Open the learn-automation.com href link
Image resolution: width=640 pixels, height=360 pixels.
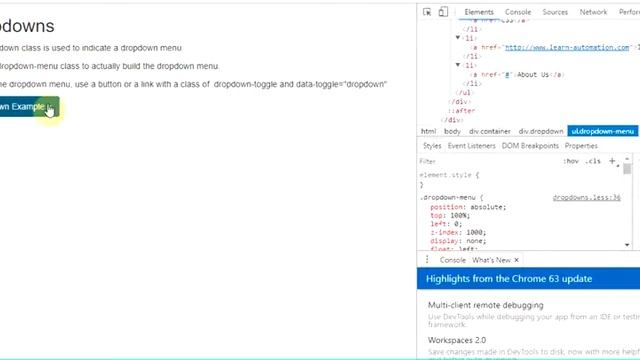567,47
